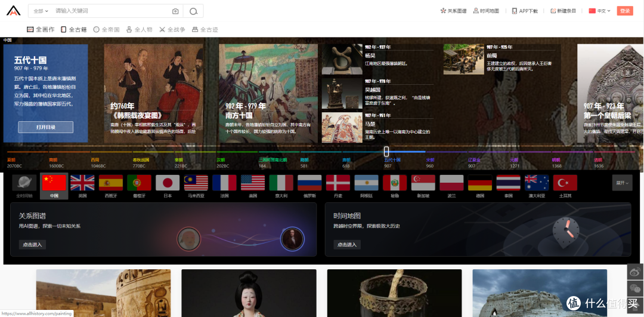Select the 马来西亚 flag icon
Screen dimensions: 644x317
[196, 183]
